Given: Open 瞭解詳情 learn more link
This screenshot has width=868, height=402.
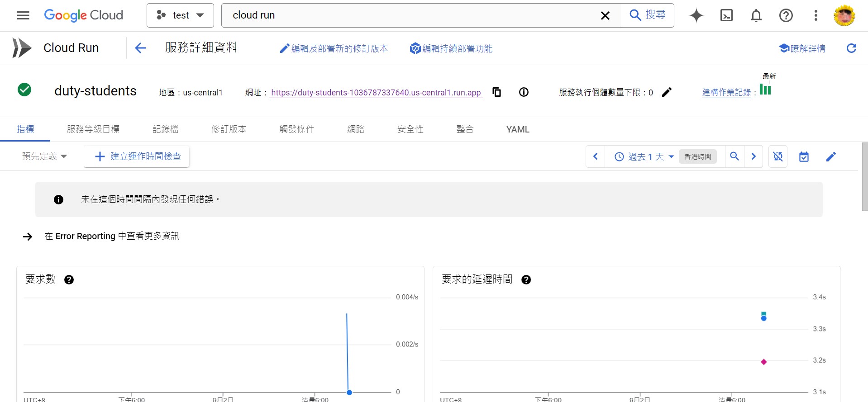Looking at the screenshot, I should click(802, 48).
